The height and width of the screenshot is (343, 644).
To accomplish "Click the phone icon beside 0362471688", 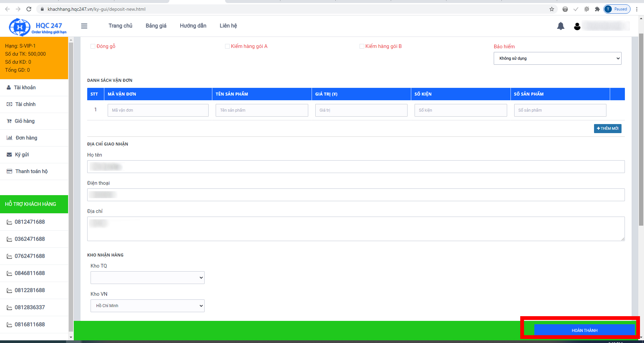I will 9,239.
